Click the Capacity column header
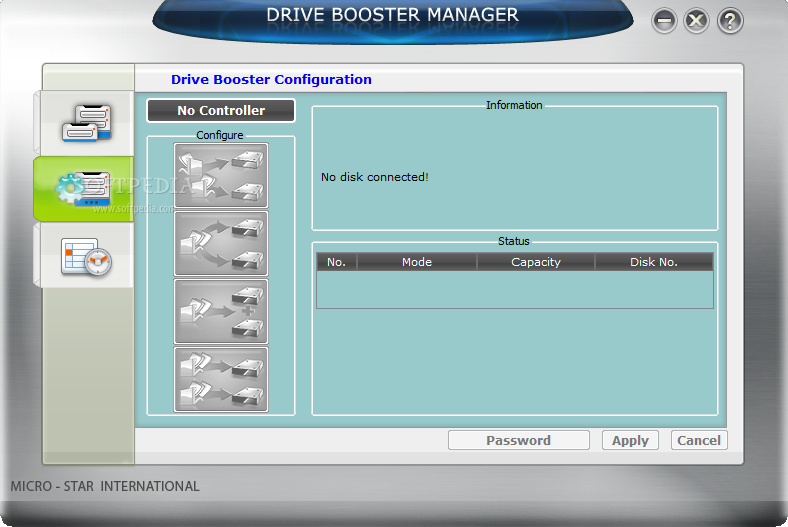The width and height of the screenshot is (788, 527). point(536,262)
